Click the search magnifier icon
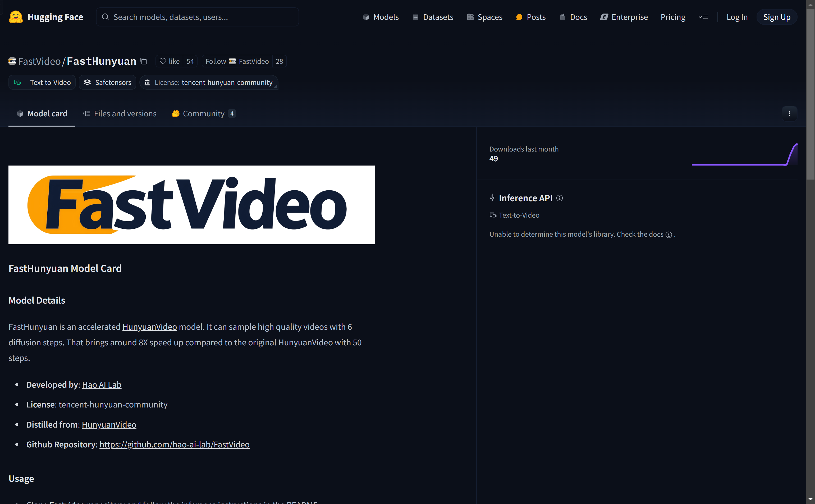The width and height of the screenshot is (815, 504). (105, 17)
